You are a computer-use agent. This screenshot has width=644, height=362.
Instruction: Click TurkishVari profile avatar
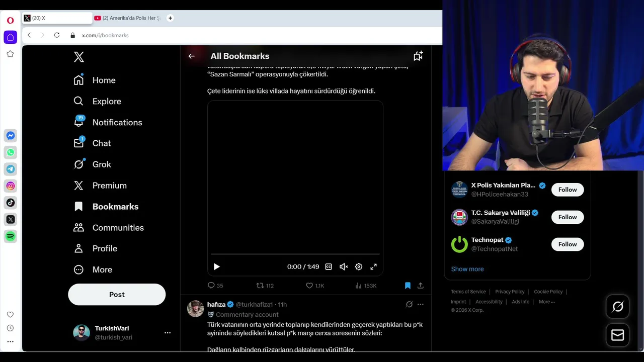pyautogui.click(x=82, y=332)
